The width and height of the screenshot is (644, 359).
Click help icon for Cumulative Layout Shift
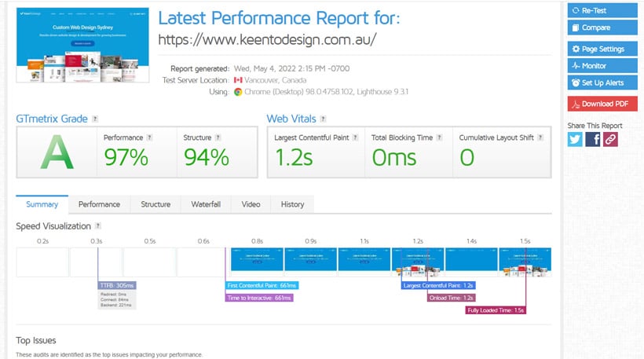tap(540, 137)
